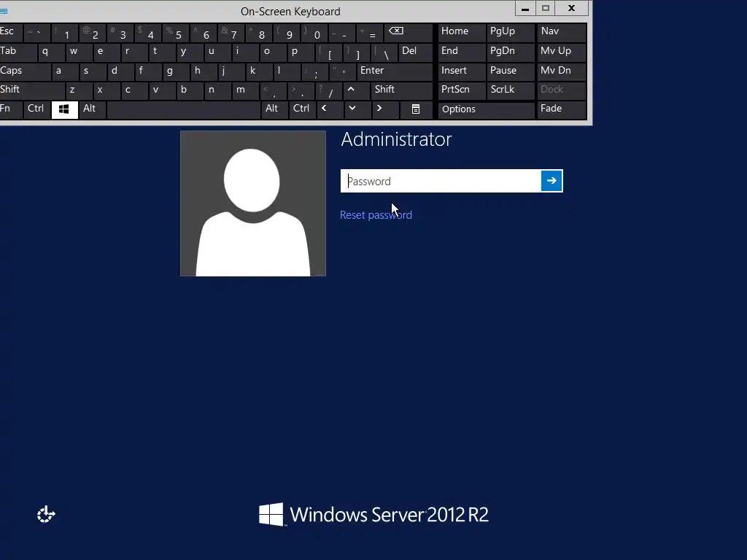Click the PgDn key
The image size is (747, 560).
tap(510, 52)
